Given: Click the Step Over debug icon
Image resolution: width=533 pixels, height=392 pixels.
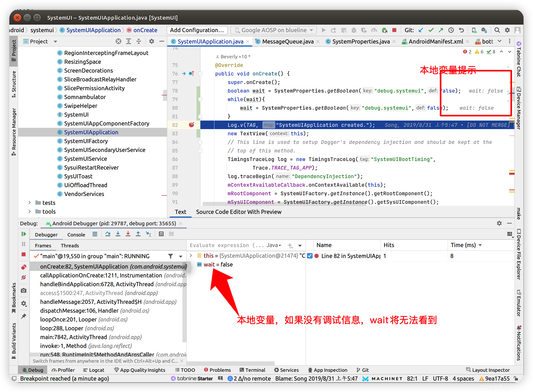Looking at the screenshot, I should pyautogui.click(x=108, y=234).
